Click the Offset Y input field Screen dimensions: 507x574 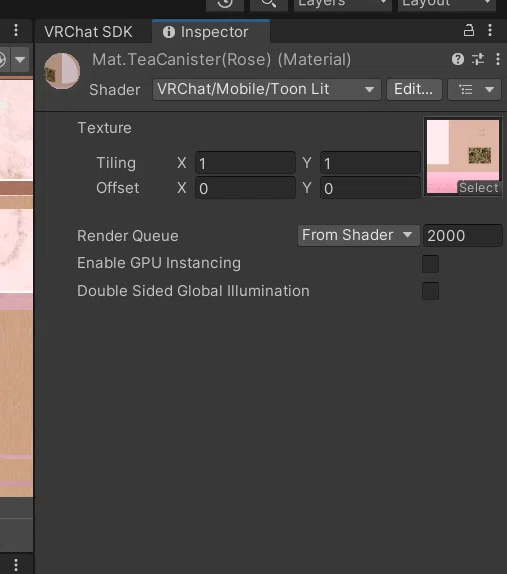coord(370,188)
